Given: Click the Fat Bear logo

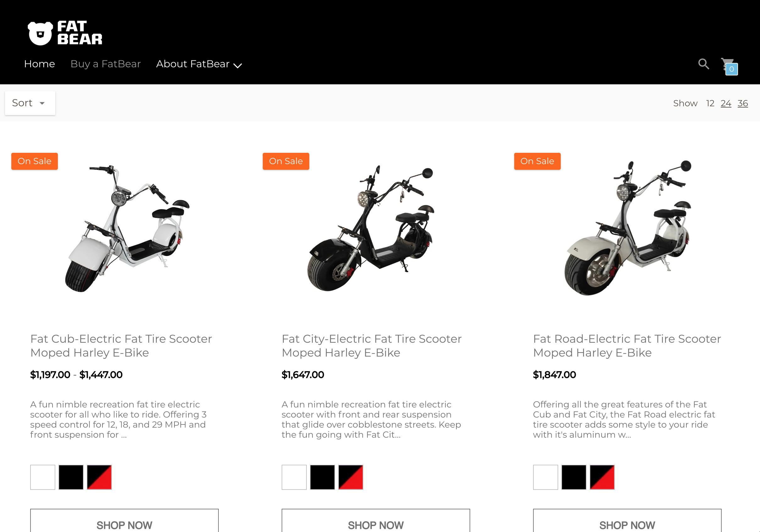Looking at the screenshot, I should pyautogui.click(x=65, y=33).
